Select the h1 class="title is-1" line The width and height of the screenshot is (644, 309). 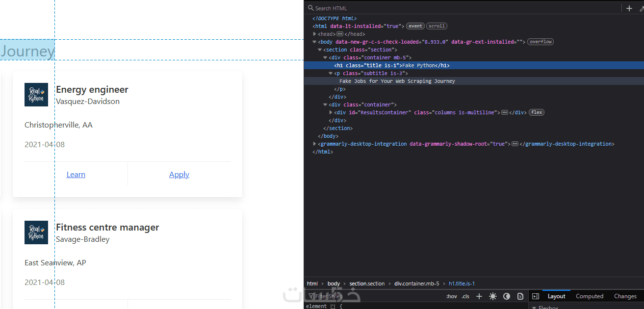pos(474,65)
